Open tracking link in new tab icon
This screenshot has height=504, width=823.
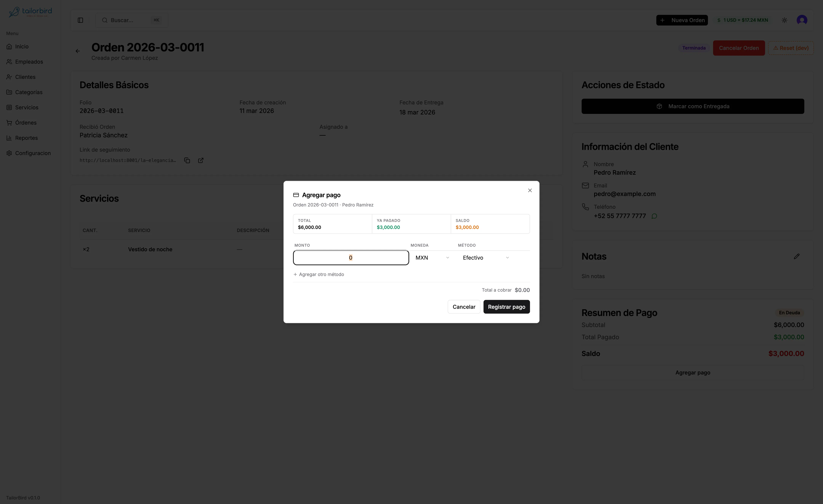(201, 161)
